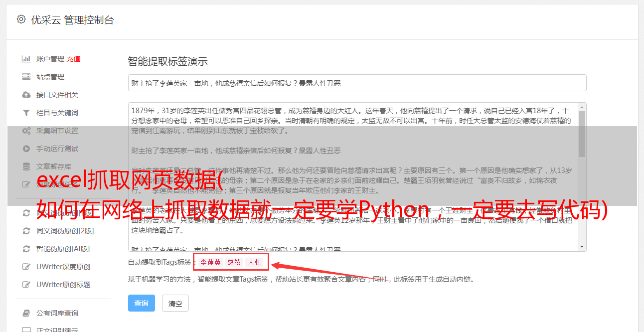Screen dimensions: 644x332
Task: Open 接口文件相关 menu item
Action: tap(57, 95)
